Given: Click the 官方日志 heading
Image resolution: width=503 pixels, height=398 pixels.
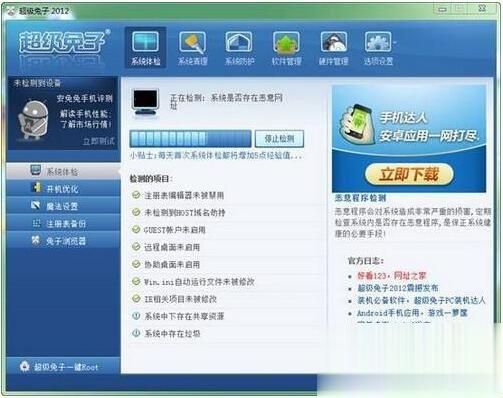Looking at the screenshot, I should point(365,261).
